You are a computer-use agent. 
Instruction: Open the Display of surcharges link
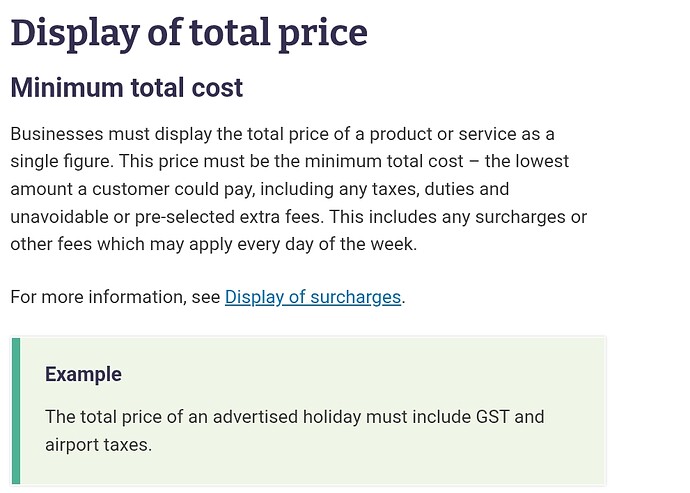click(313, 297)
